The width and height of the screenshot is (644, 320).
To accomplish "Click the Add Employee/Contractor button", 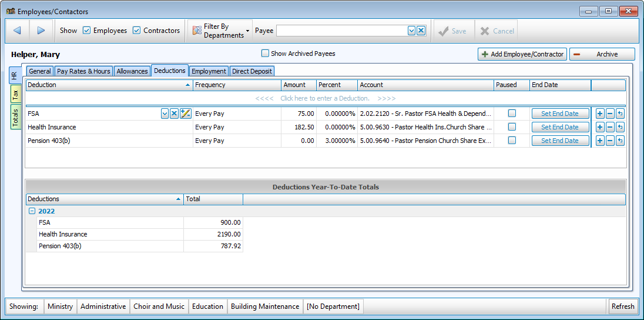I will 522,54.
